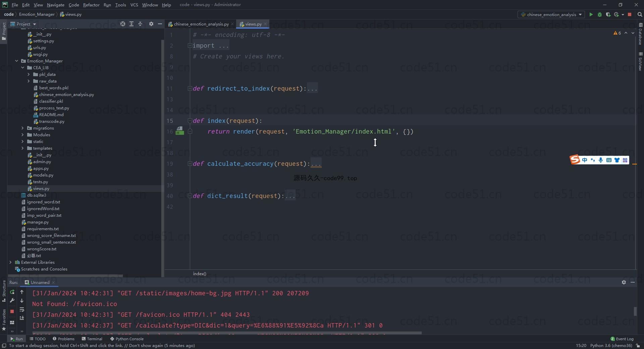The image size is (644, 349).
Task: Expand the raw_data folder
Action: coord(29,81)
